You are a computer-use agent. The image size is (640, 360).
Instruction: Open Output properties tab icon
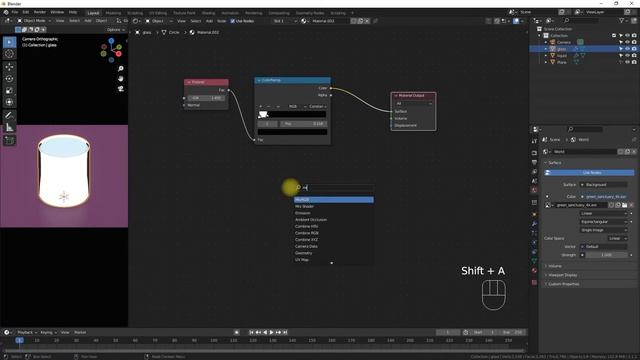[534, 162]
